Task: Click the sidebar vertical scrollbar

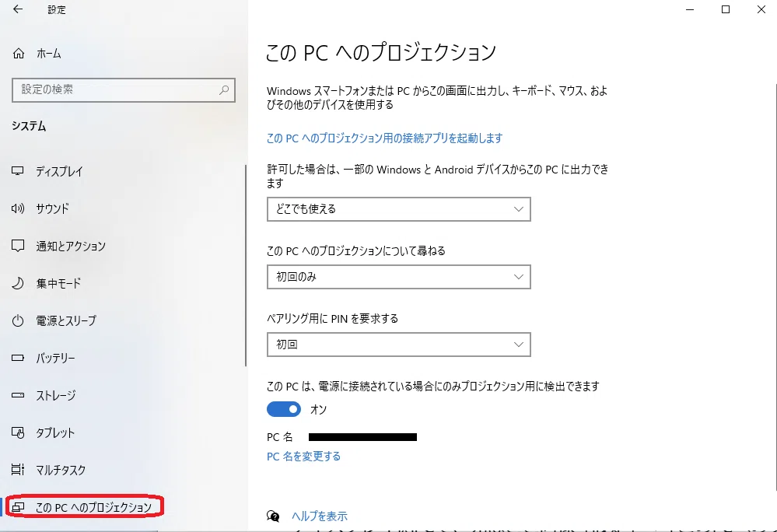Action: point(246,265)
